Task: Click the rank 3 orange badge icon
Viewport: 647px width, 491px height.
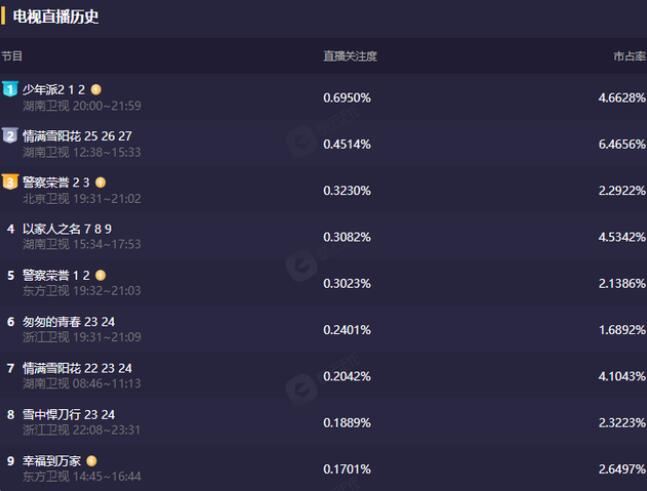Action: click(x=10, y=182)
